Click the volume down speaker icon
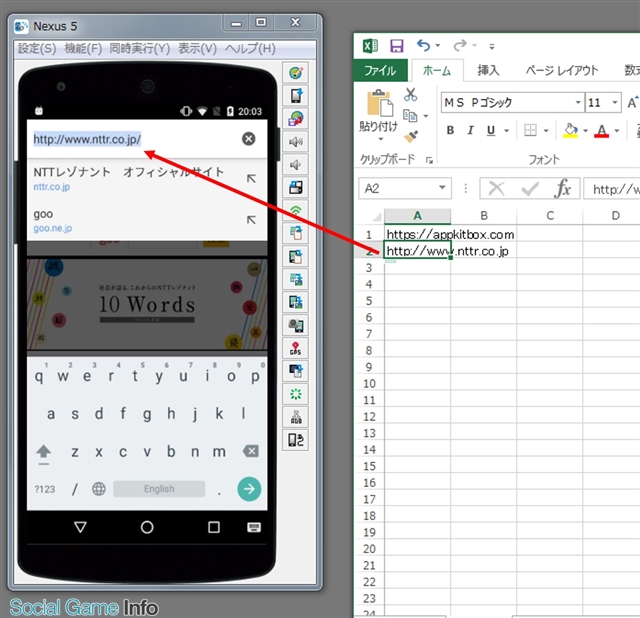This screenshot has height=618, width=640. coord(296,165)
